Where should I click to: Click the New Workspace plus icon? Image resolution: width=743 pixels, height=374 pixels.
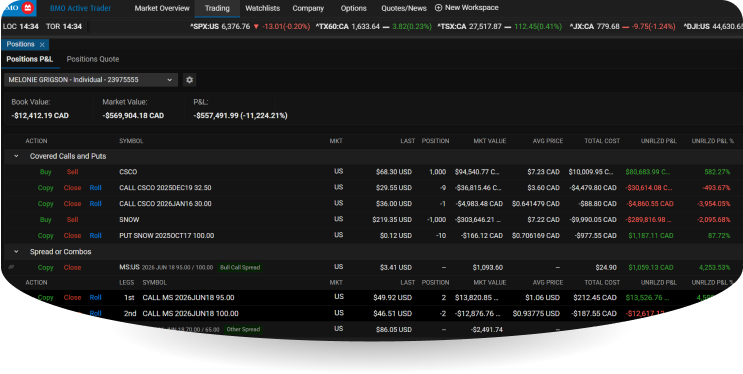tap(438, 8)
